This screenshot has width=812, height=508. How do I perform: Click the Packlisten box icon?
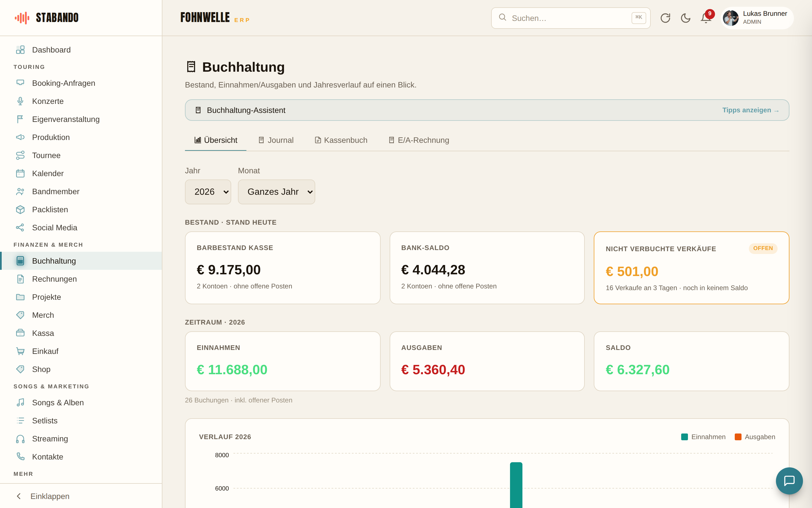coord(20,210)
